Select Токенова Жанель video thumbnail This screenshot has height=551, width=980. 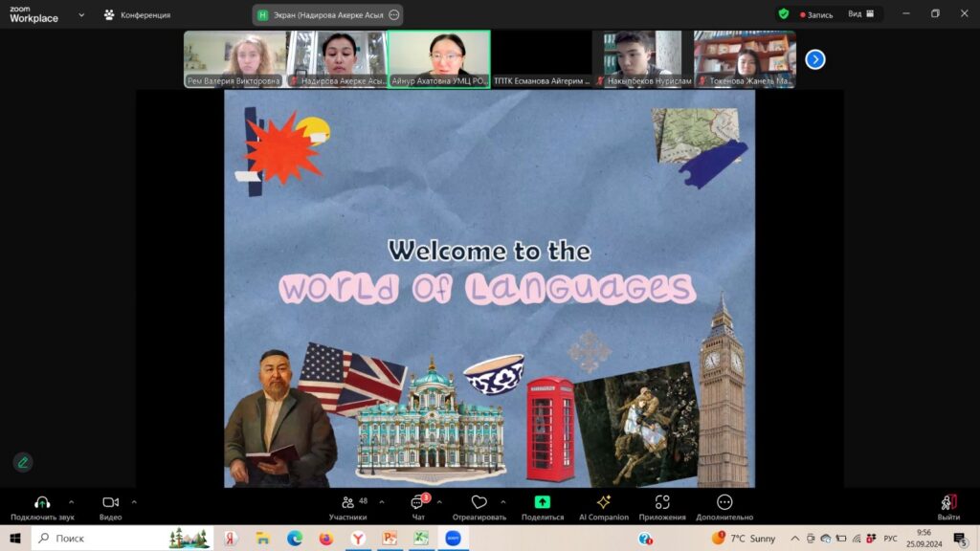pyautogui.click(x=745, y=59)
